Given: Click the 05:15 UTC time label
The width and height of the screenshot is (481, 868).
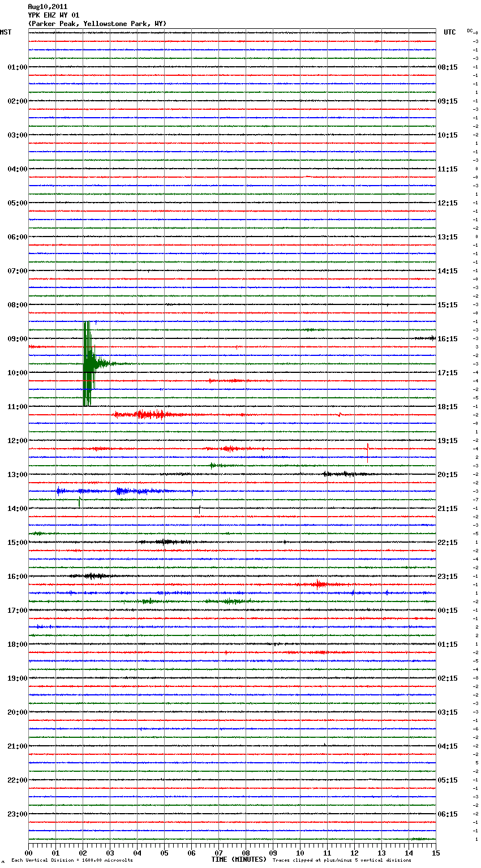Looking at the screenshot, I should (x=448, y=780).
